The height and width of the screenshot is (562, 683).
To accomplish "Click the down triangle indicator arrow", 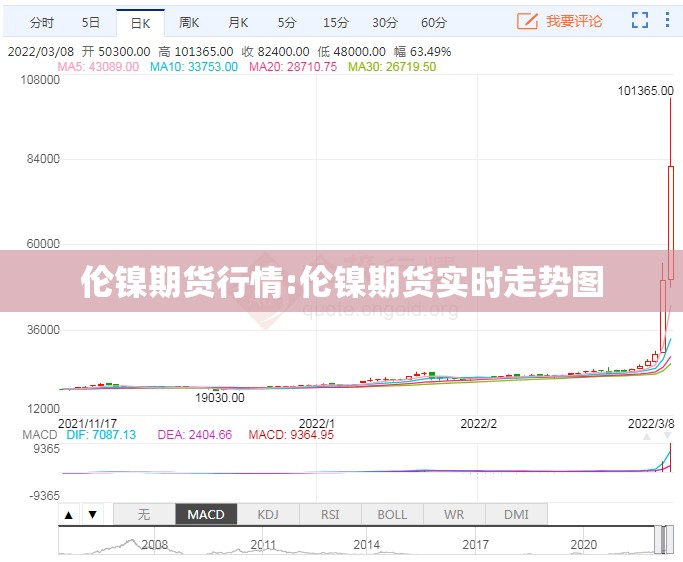I will [x=92, y=515].
